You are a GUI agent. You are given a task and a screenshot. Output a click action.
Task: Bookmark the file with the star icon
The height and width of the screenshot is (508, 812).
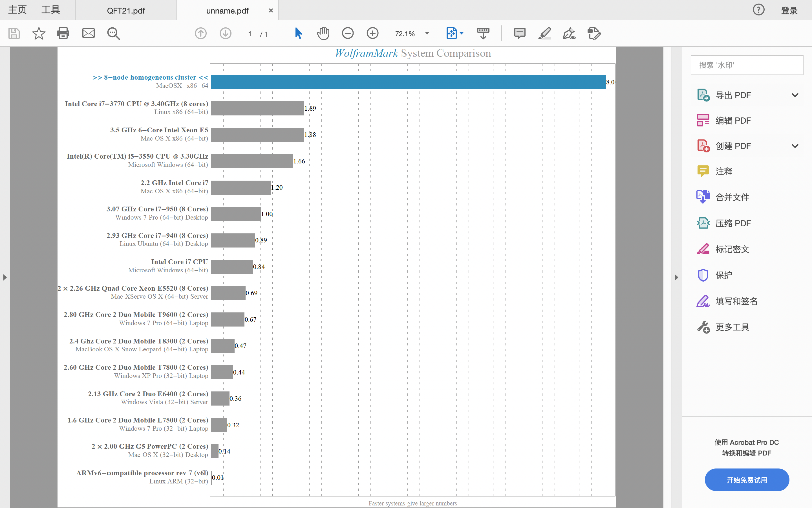(39, 33)
